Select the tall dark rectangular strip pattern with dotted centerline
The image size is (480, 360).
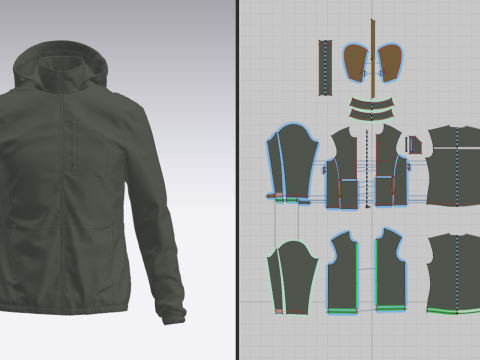coord(325,68)
